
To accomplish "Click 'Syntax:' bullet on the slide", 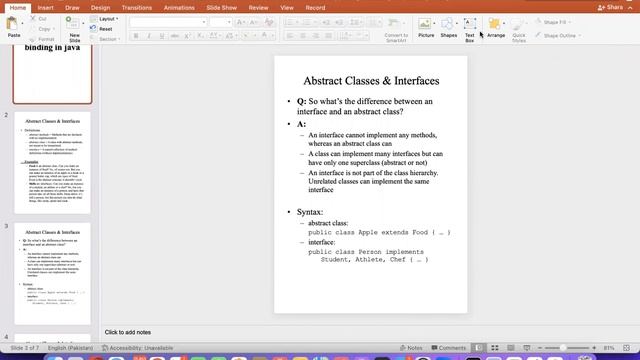I will pos(310,212).
